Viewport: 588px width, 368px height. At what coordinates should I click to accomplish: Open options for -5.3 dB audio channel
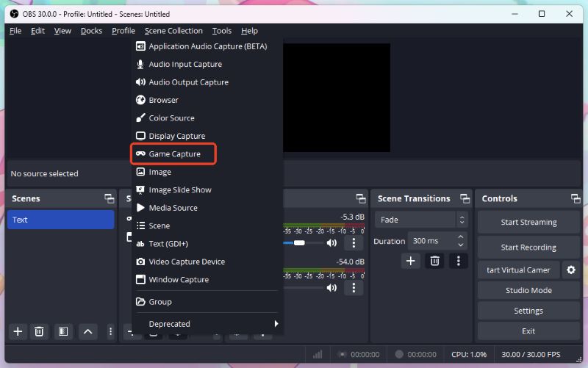[x=354, y=243]
